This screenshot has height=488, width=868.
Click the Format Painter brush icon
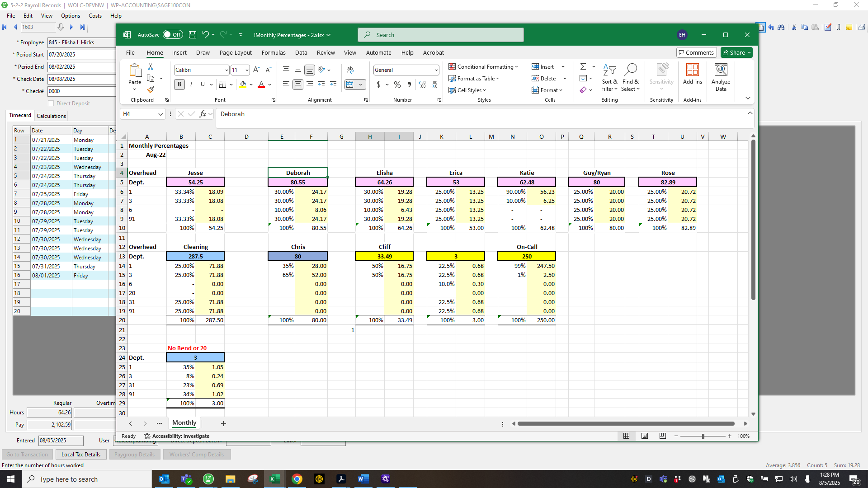151,90
